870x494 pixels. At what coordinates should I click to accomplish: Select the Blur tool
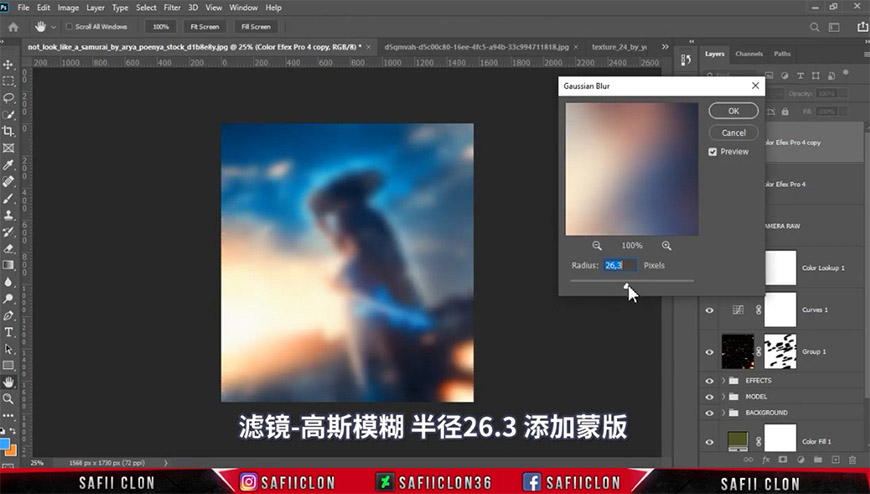[8, 281]
